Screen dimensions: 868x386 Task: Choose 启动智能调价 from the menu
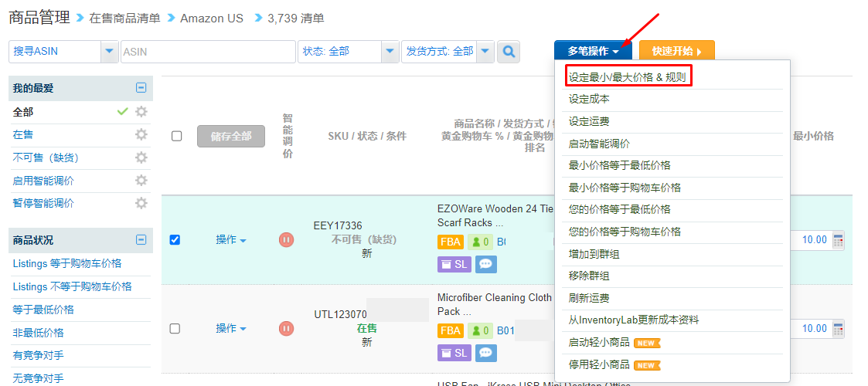click(600, 144)
